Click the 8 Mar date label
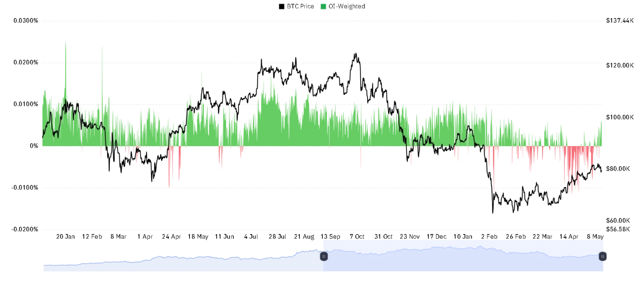This screenshot has height=287, width=644. pos(119,237)
